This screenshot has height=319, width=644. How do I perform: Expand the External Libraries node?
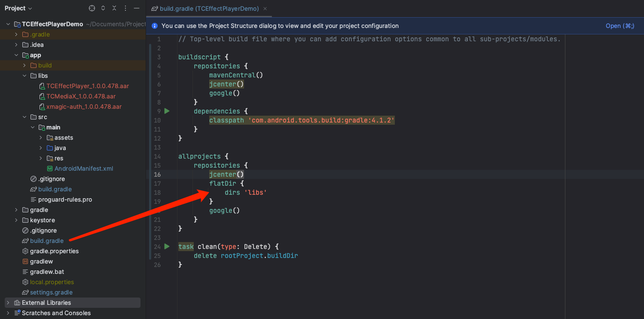tap(8, 303)
